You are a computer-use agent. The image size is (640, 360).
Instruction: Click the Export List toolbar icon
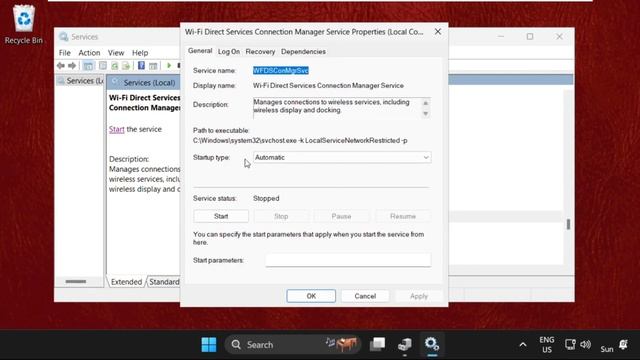126,66
